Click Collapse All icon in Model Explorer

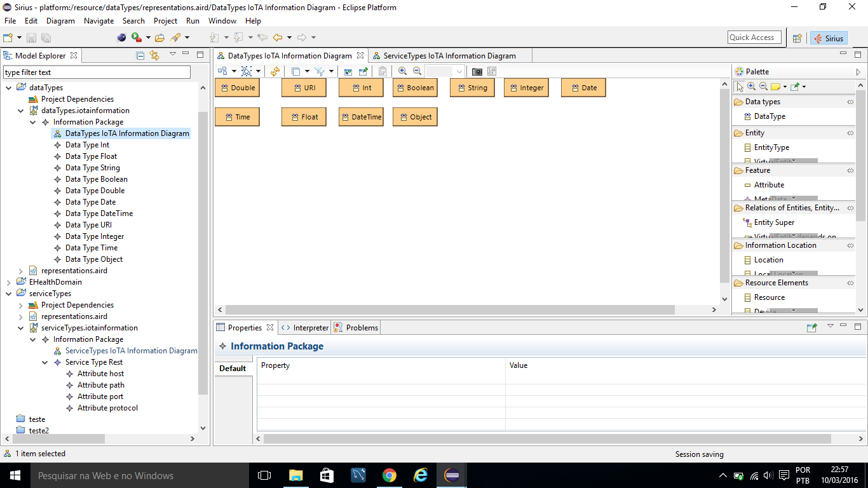140,56
